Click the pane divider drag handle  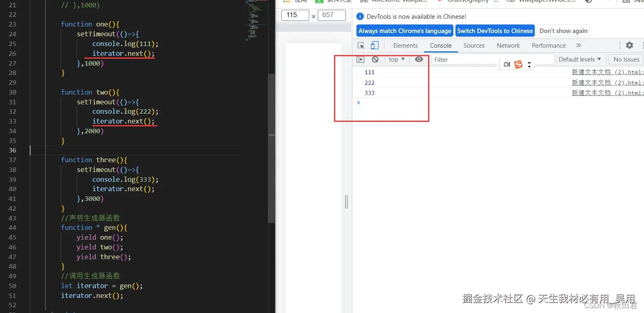tap(346, 202)
